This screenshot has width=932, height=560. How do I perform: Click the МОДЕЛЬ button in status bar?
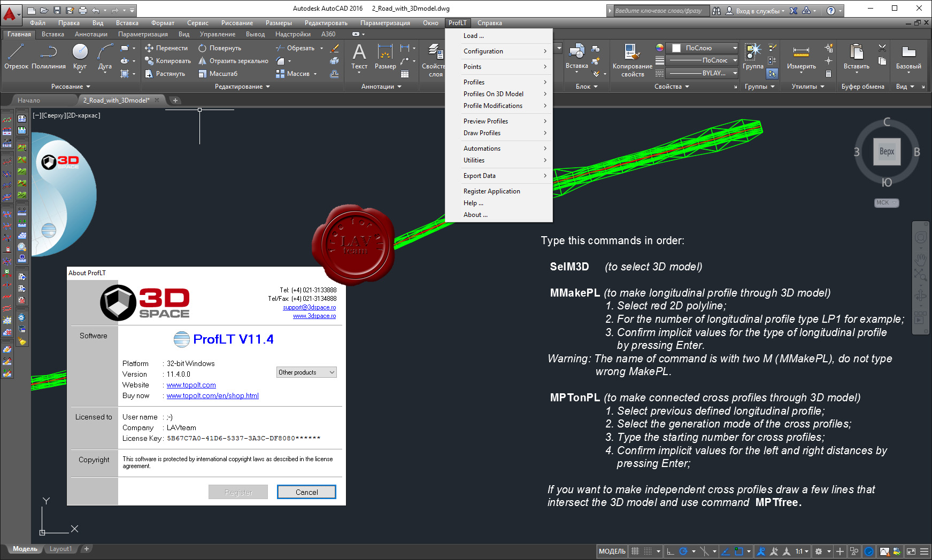click(612, 551)
